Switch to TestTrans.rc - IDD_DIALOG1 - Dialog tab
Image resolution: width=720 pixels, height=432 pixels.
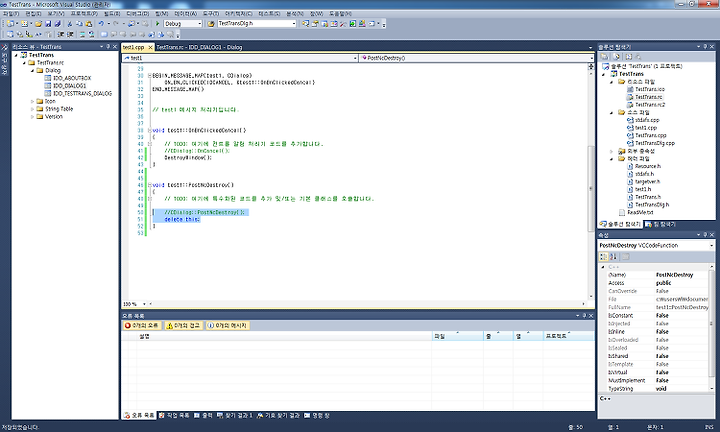(x=199, y=47)
